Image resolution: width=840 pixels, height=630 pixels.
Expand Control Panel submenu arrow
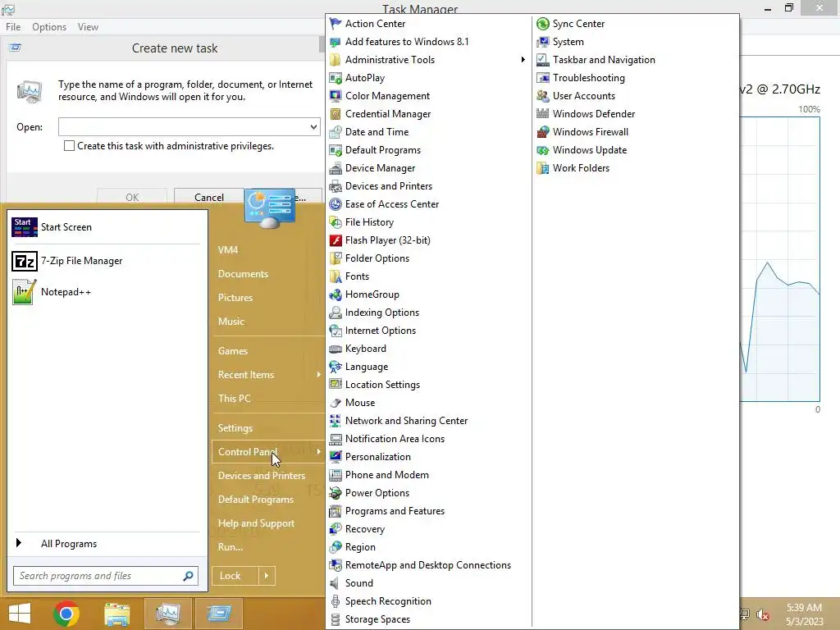318,452
